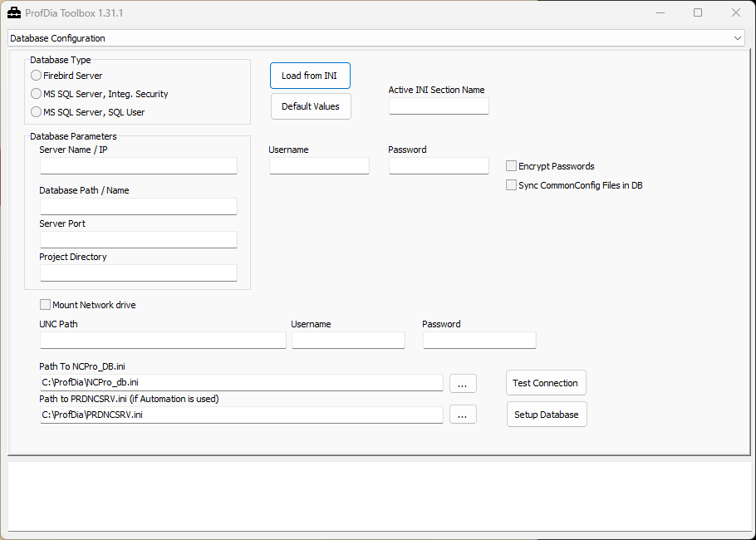Maximize the ProfDia Toolbox window
The height and width of the screenshot is (540, 756).
(698, 13)
